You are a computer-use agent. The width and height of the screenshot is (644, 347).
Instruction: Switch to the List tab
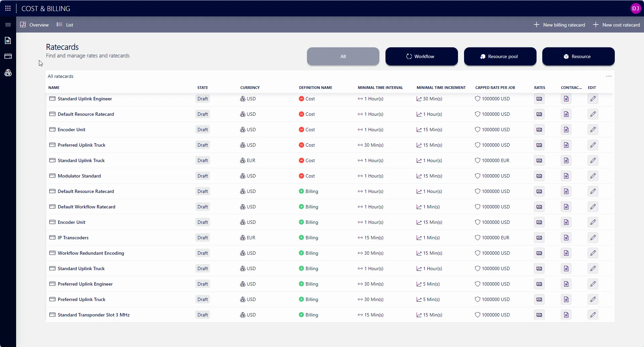click(65, 25)
